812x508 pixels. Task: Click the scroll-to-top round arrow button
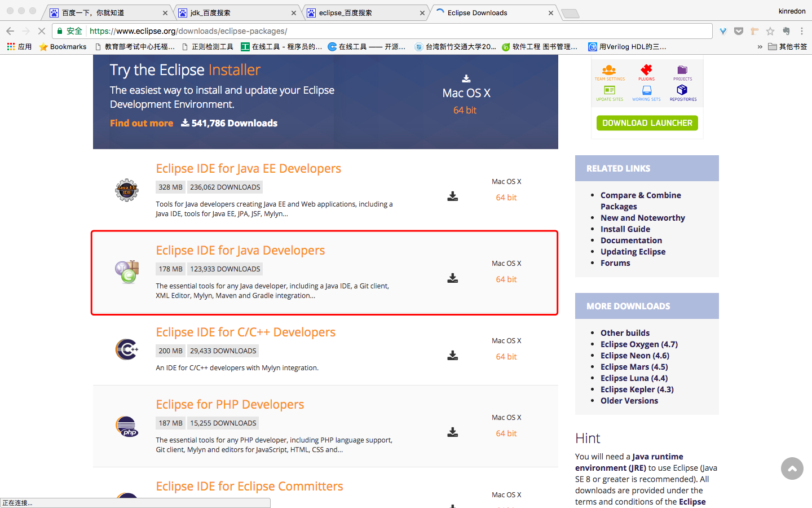(792, 468)
